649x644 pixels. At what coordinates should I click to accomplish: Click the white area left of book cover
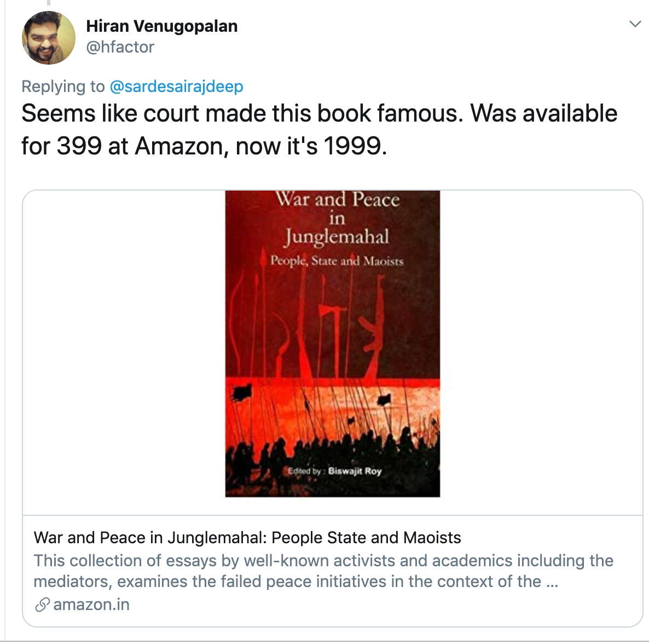[x=124, y=352]
